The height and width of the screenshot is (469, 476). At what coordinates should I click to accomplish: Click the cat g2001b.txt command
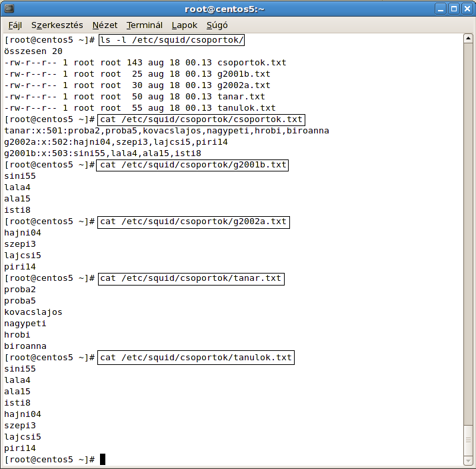pos(193,165)
